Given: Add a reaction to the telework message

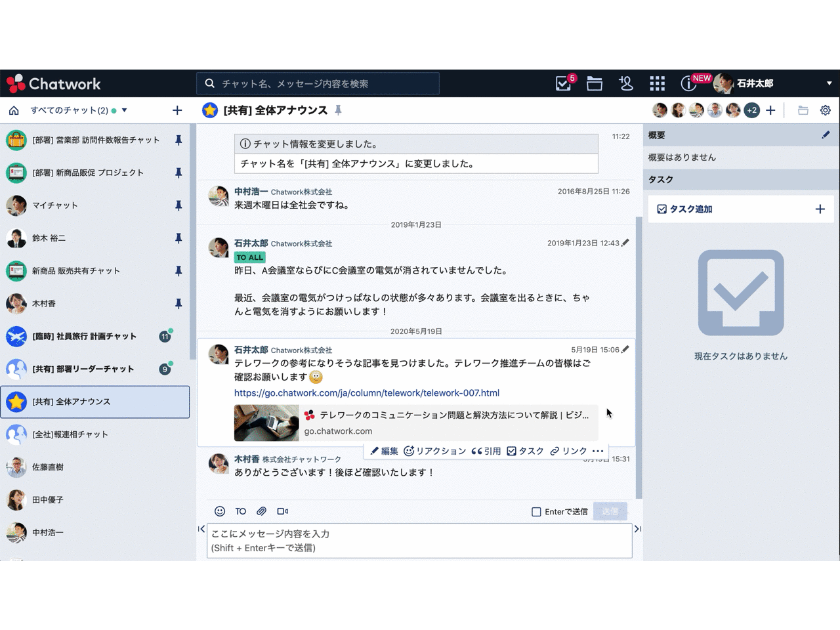Looking at the screenshot, I should [x=434, y=451].
